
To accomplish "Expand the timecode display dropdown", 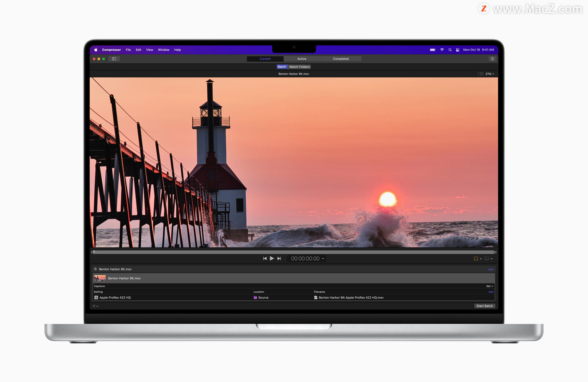I will click(x=333, y=259).
